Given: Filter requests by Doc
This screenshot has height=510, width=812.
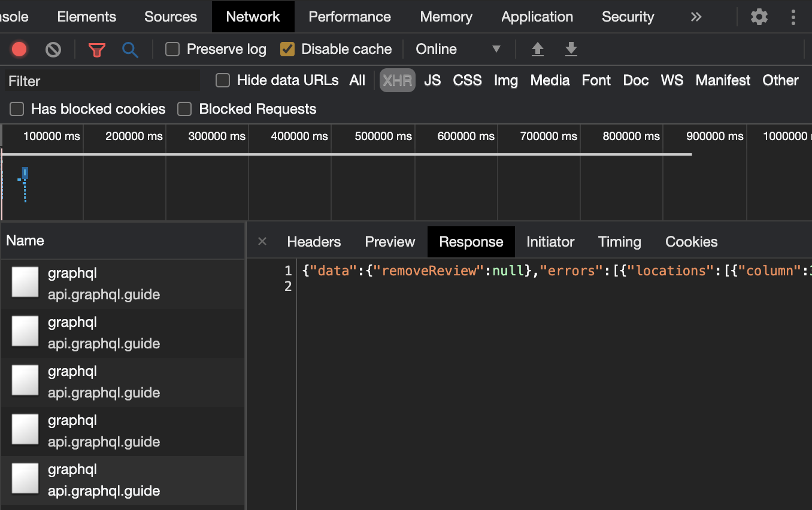Looking at the screenshot, I should click(636, 80).
